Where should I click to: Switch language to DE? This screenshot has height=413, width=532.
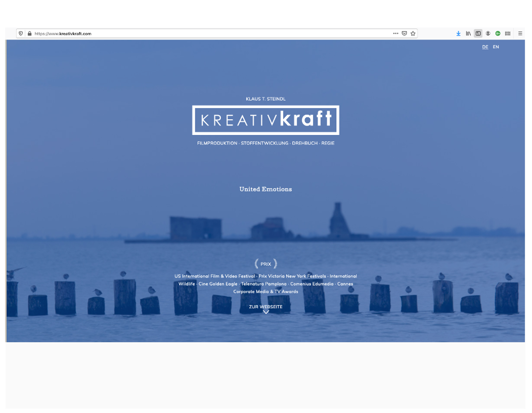pyautogui.click(x=485, y=47)
